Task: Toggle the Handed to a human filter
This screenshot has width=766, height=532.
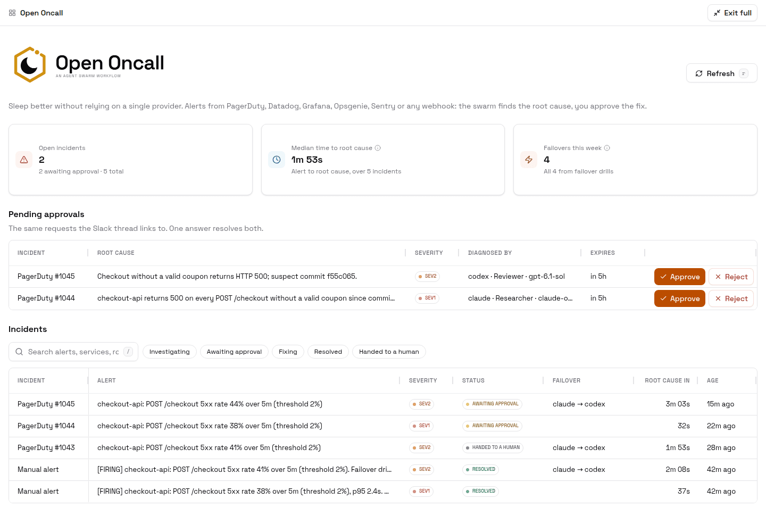Action: (389, 352)
